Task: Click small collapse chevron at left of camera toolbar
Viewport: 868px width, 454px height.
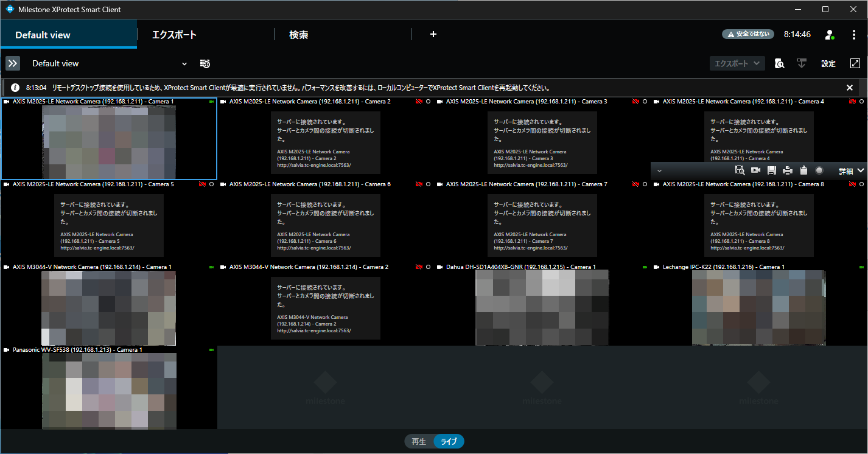Action: coord(659,171)
